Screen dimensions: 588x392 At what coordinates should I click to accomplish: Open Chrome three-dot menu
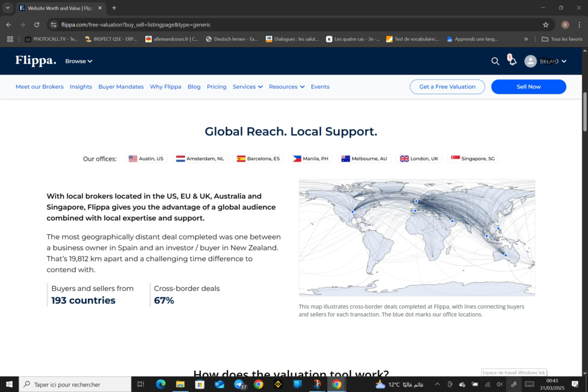click(579, 25)
